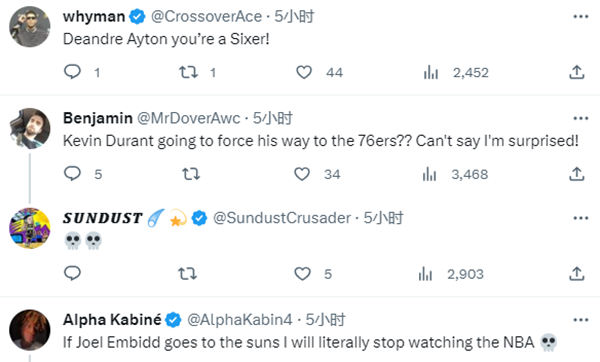The image size is (600, 362).
Task: Open Alpha Kabiné's profile picture
Action: (x=30, y=330)
